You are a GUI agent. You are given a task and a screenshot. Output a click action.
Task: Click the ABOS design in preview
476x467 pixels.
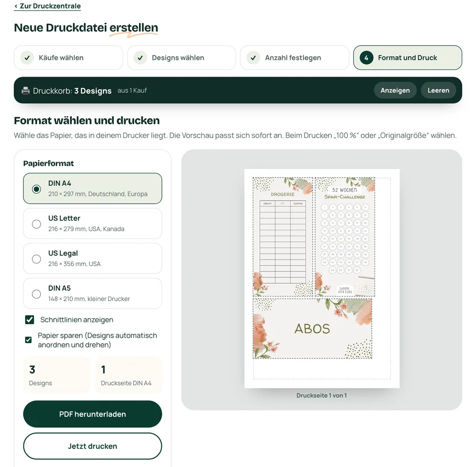(312, 328)
